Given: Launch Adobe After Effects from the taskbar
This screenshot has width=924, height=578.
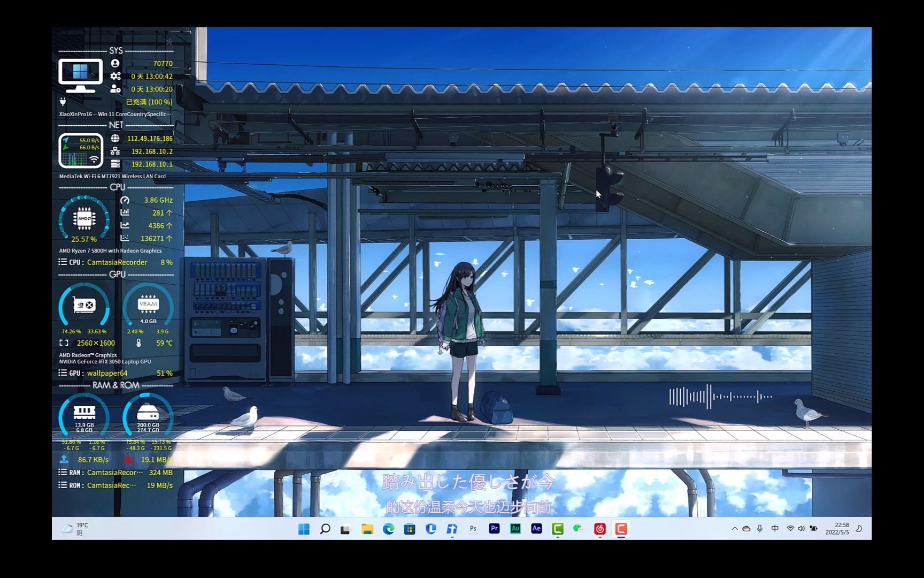Looking at the screenshot, I should click(x=536, y=529).
